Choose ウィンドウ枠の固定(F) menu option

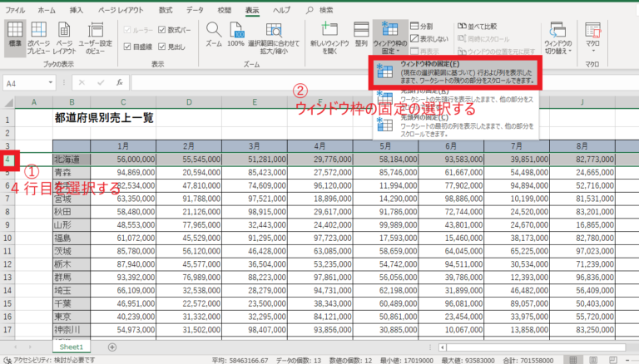(455, 72)
